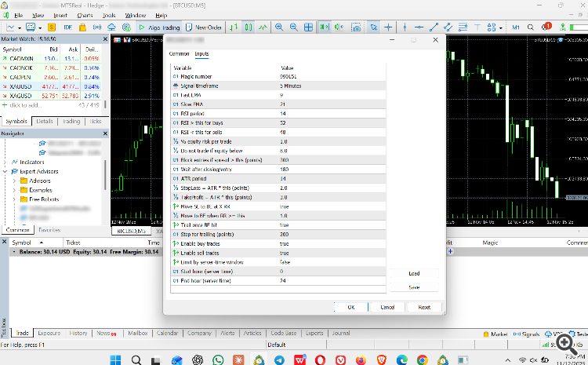Toggle the 'Enable buy trades' value
Viewport: 588px width, 365px height.
pyautogui.click(x=284, y=243)
